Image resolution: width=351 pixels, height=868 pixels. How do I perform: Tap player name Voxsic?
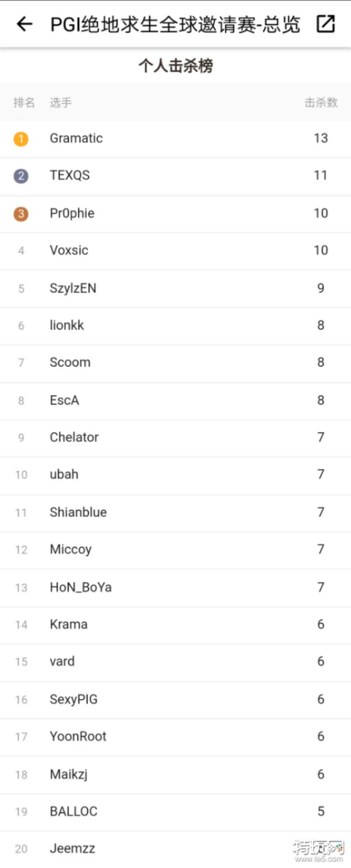[x=69, y=251]
